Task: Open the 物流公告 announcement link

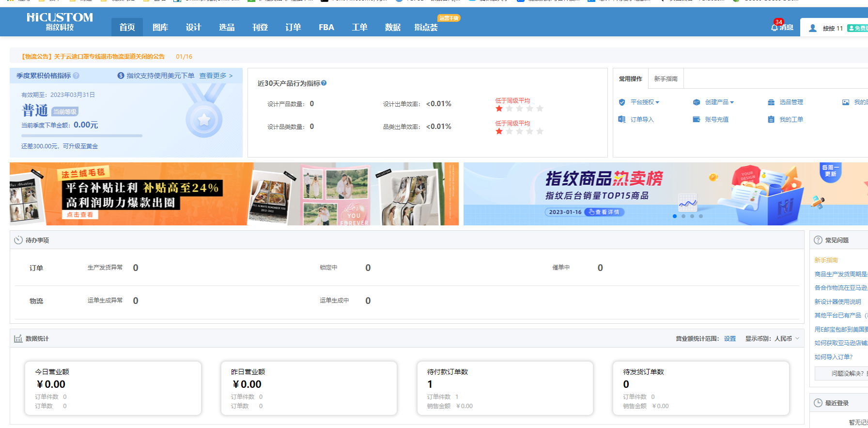Action: point(93,57)
